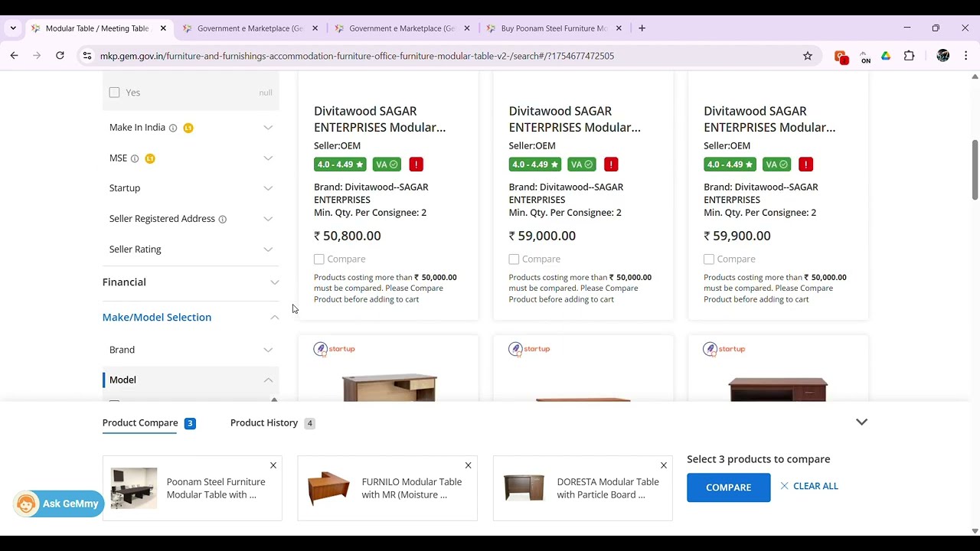
Task: Open the Chrome three-dot menu
Action: [966, 56]
